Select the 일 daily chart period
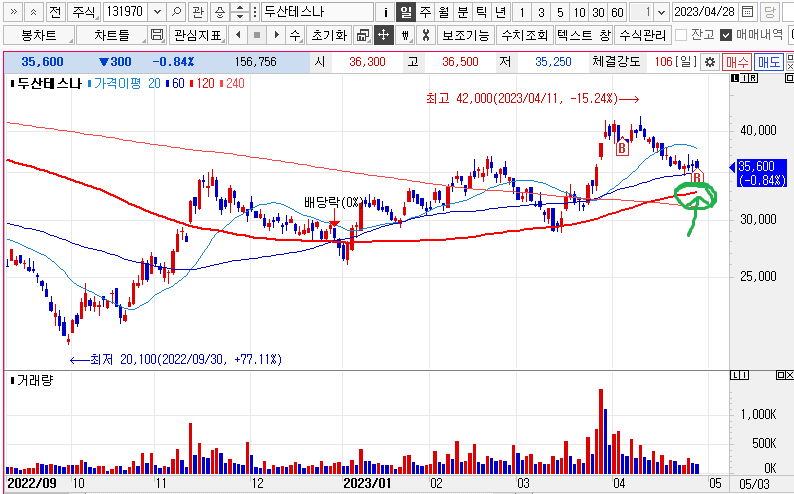The width and height of the screenshot is (794, 494). coord(405,12)
